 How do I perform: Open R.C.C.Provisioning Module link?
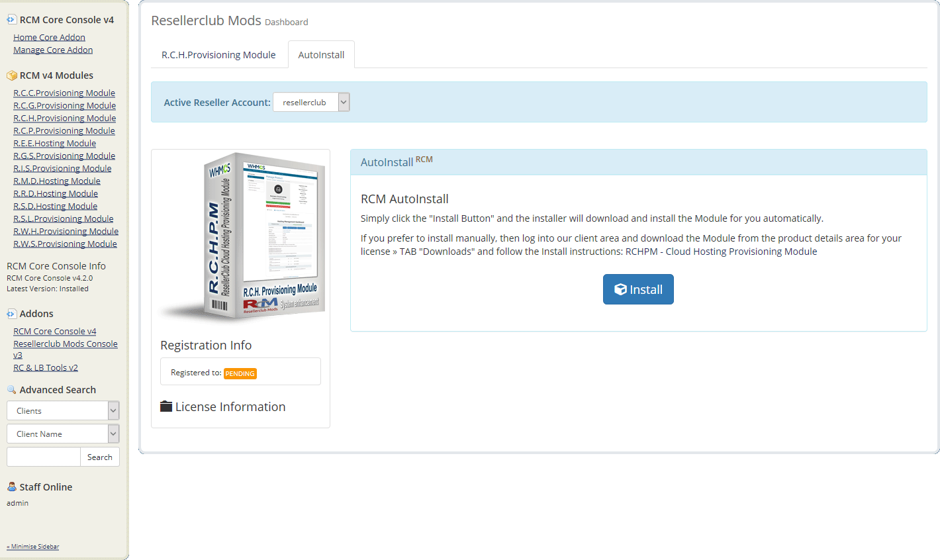(64, 93)
